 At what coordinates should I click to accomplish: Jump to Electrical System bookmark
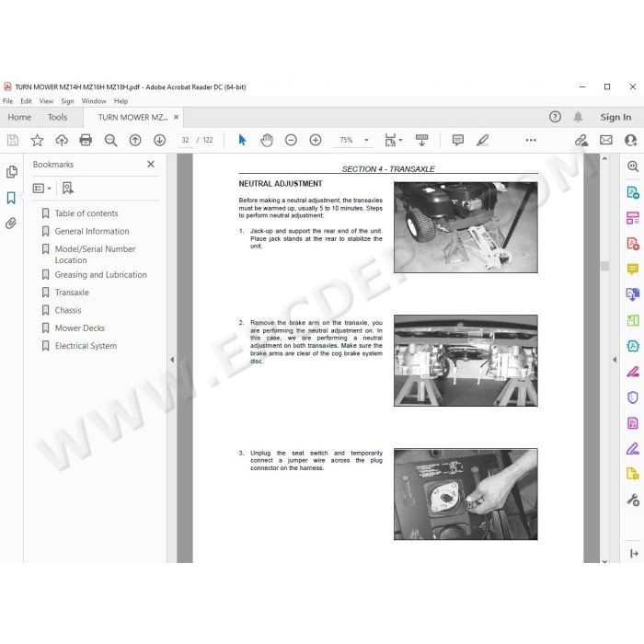point(86,346)
